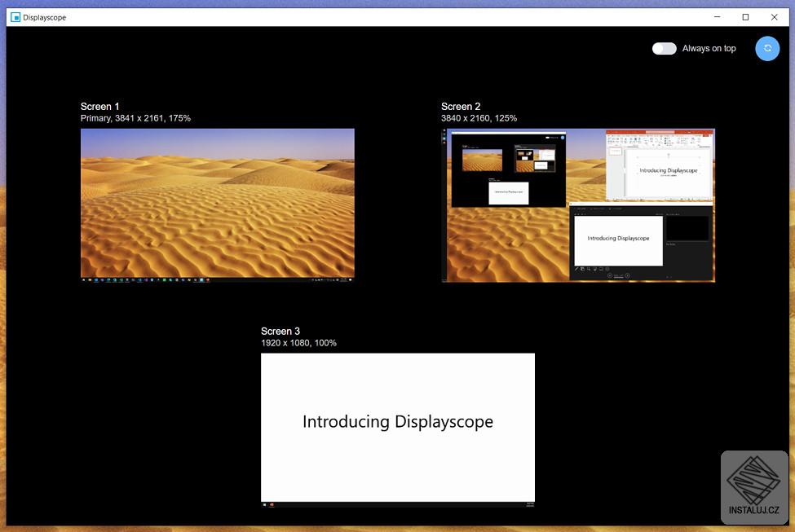Click the INSTALUJ.CZ logo watermark
This screenshot has width=795, height=532.
[x=754, y=487]
